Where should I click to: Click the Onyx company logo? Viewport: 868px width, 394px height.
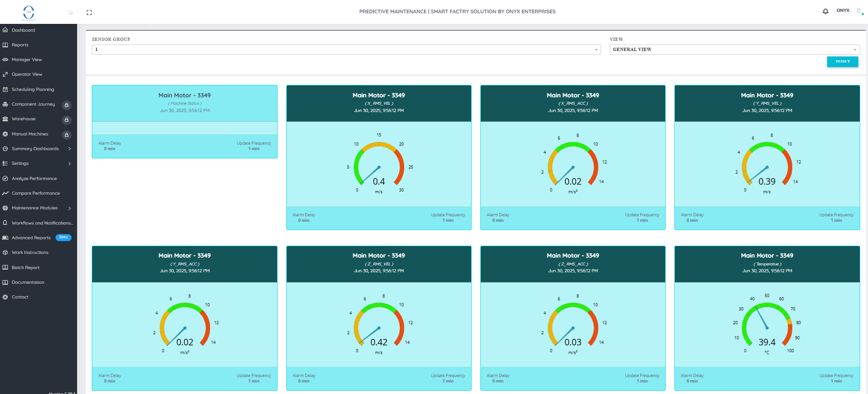pyautogui.click(x=28, y=12)
